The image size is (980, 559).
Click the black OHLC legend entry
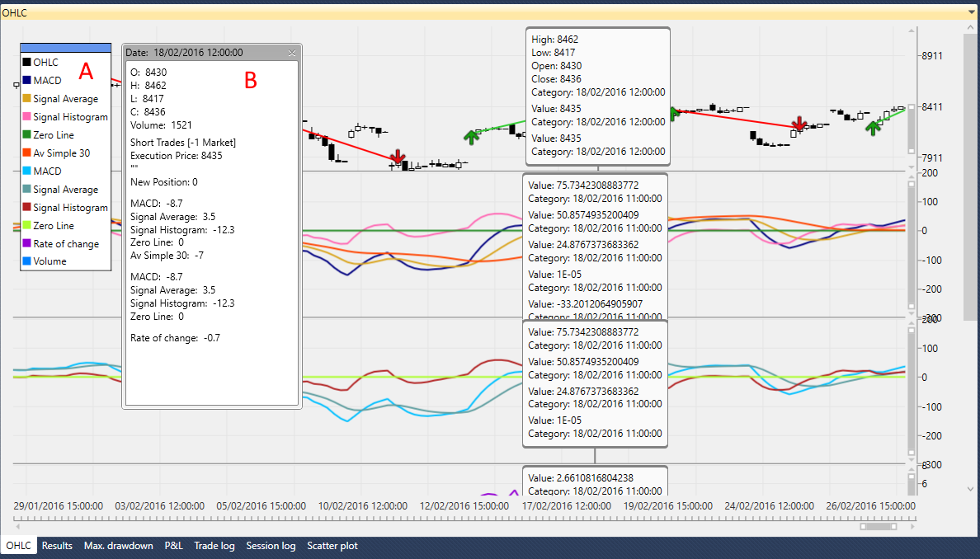click(x=41, y=63)
